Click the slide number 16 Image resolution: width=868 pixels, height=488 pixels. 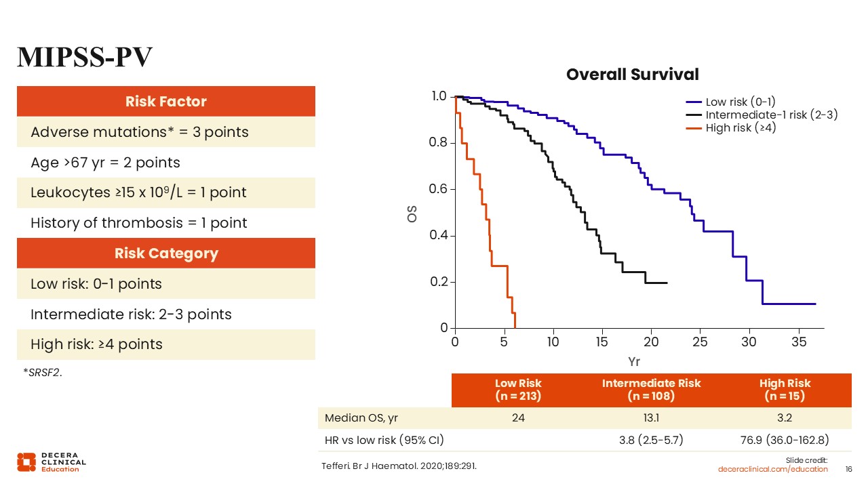pos(848,469)
